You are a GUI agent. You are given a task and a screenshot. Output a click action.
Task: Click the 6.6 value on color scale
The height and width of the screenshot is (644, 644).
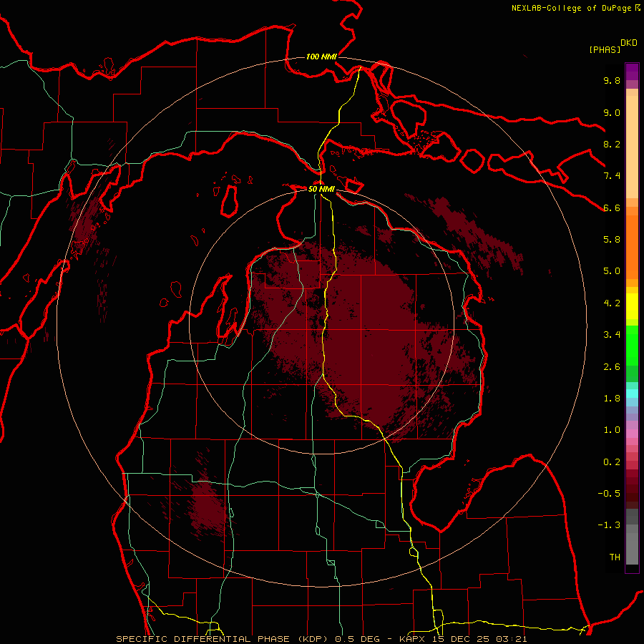(x=612, y=208)
